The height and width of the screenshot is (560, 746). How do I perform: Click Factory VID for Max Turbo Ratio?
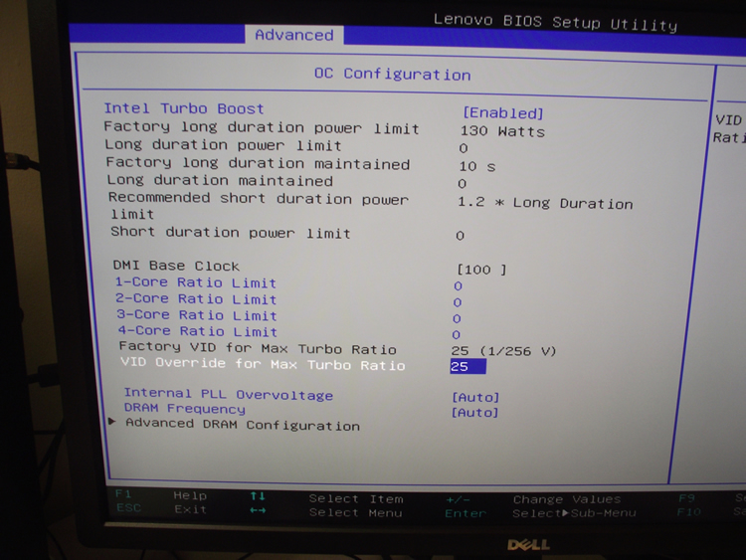click(x=258, y=348)
